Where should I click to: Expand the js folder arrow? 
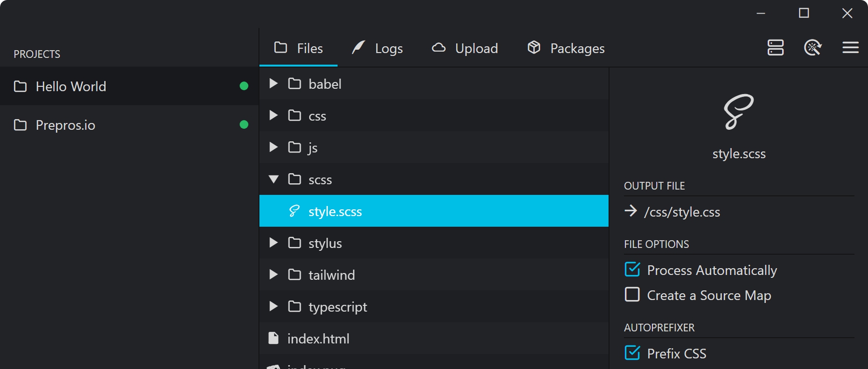(x=273, y=147)
